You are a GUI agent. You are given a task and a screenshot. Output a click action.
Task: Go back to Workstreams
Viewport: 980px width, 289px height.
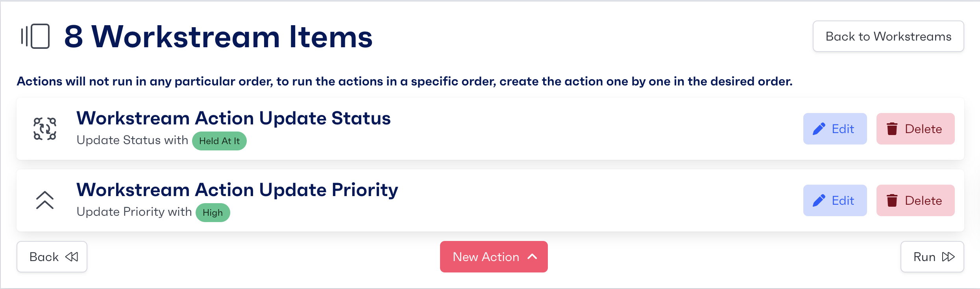pos(888,36)
